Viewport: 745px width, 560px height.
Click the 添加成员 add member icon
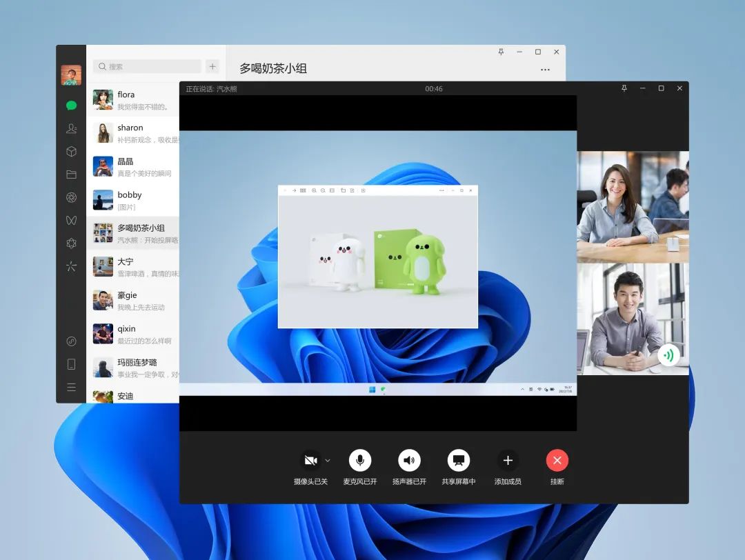[x=508, y=460]
